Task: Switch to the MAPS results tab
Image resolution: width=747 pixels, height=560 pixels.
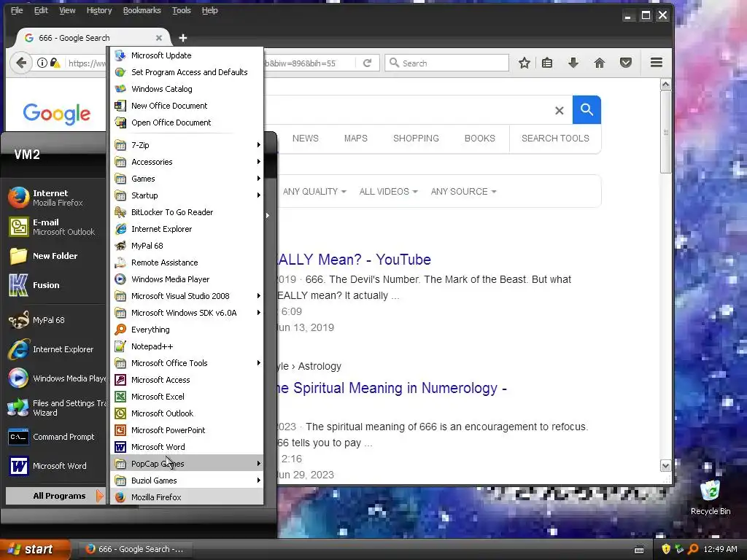Action: 356,138
